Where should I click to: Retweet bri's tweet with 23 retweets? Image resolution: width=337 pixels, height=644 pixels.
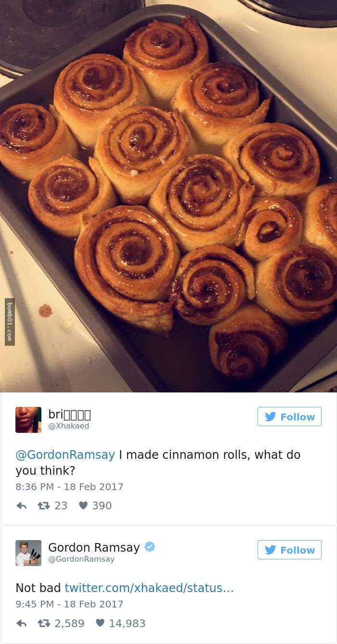44,506
